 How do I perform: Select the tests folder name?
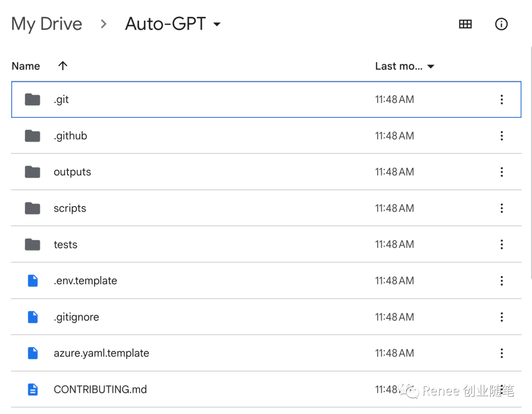[66, 244]
